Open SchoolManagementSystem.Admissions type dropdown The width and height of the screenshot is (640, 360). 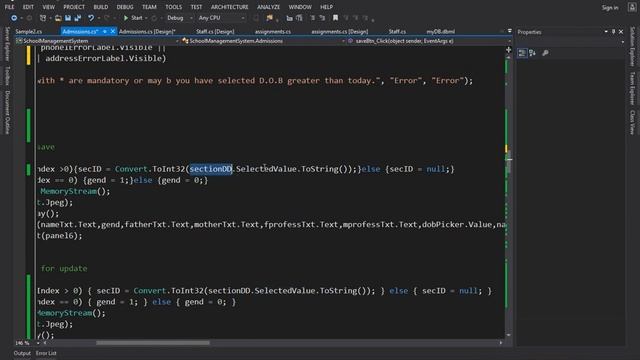[264, 41]
